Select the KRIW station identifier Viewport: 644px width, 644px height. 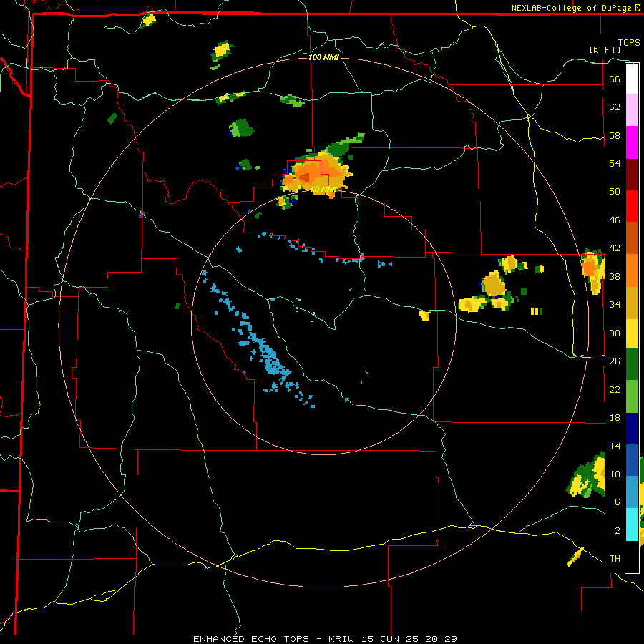point(341,639)
